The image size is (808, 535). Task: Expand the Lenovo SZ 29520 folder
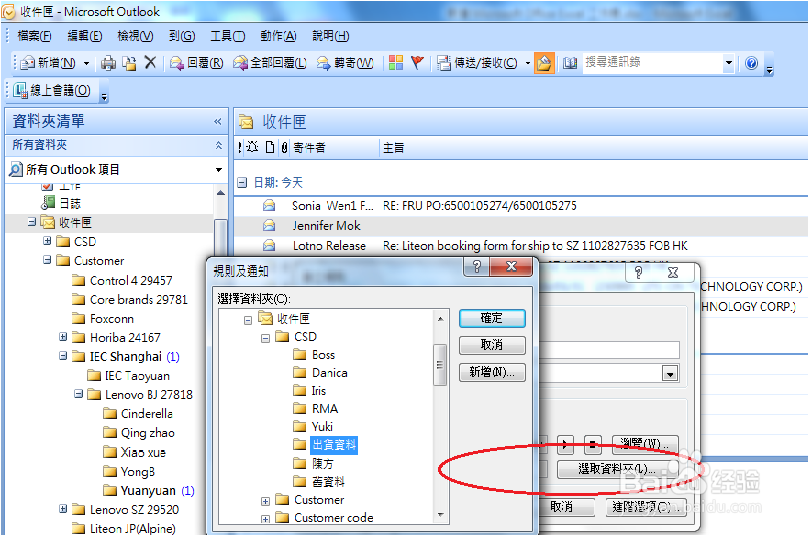63,509
